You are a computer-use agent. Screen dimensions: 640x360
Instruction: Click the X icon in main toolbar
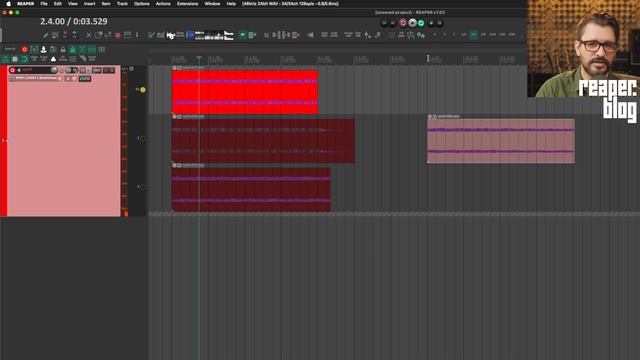89,36
